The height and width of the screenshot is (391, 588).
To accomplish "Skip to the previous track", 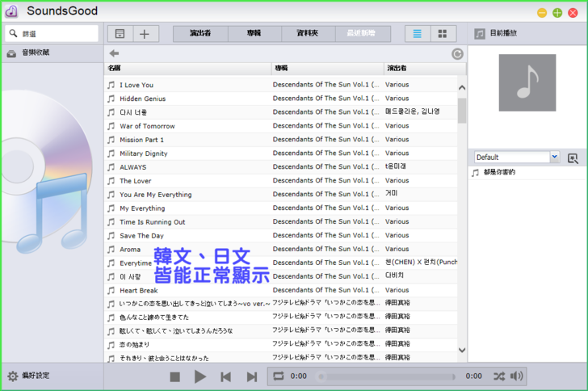I will pyautogui.click(x=226, y=376).
